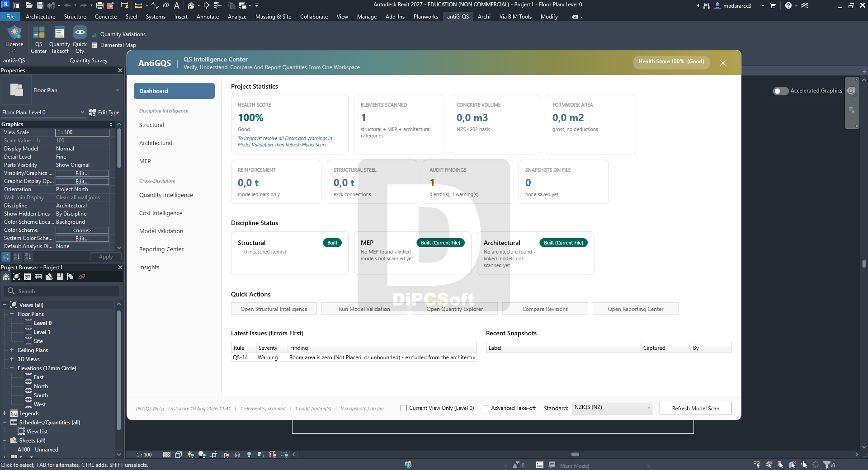
Task: Click the Edit Type button
Action: pyautogui.click(x=104, y=113)
